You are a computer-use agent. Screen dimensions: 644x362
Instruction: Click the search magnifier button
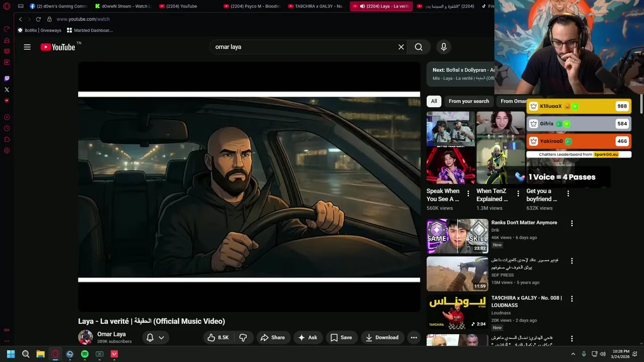419,47
